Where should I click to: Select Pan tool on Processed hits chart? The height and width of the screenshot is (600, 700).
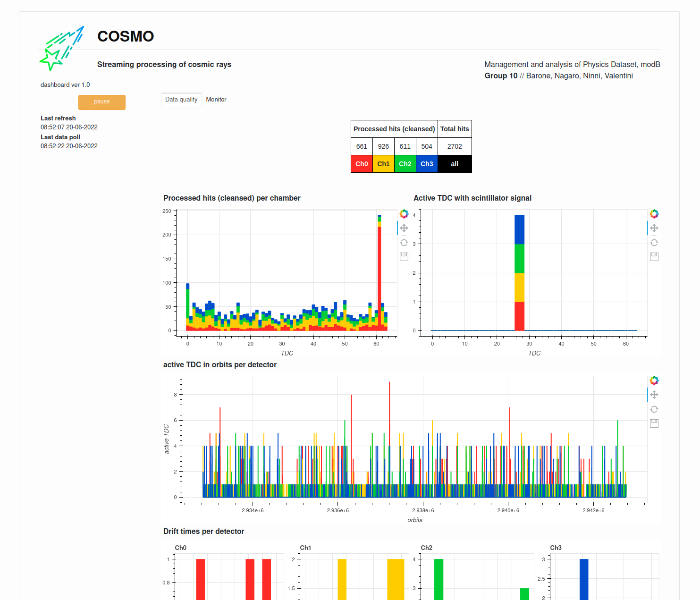click(x=404, y=228)
